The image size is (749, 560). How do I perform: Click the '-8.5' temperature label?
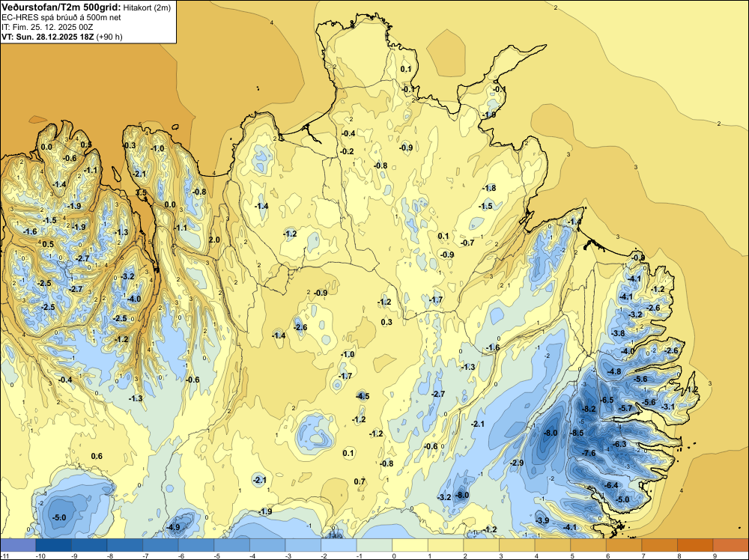[x=577, y=433]
